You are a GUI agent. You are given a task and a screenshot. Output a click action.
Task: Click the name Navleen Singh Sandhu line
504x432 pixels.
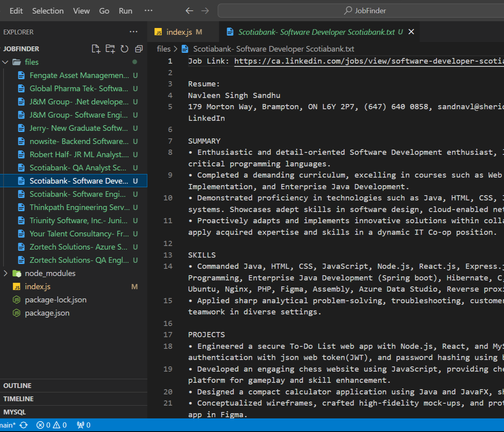coord(234,95)
